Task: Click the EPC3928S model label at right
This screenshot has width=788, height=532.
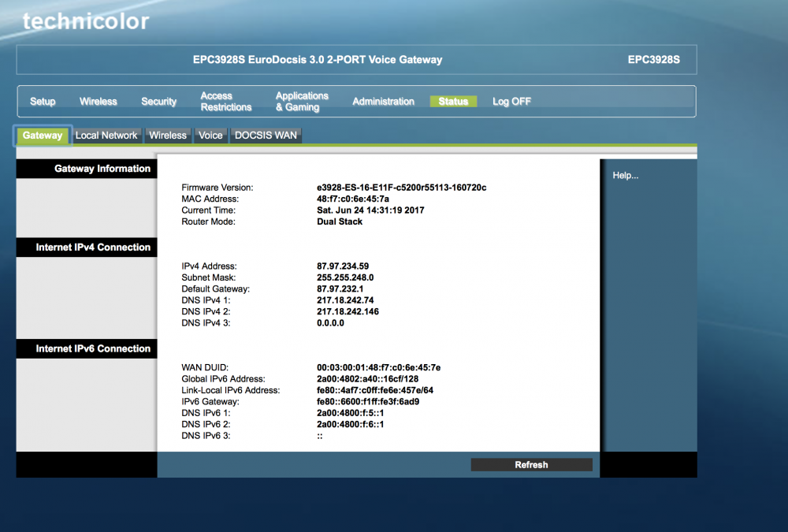Action: pos(654,60)
